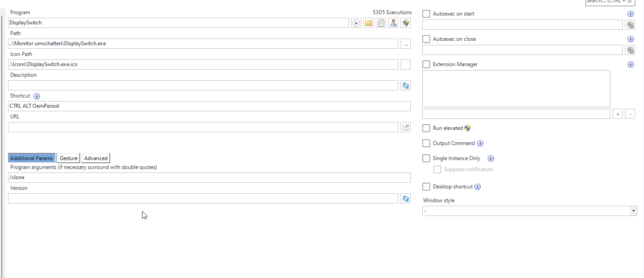This screenshot has width=644, height=278.
Task: Open the Window style dropdown
Action: click(x=530, y=211)
